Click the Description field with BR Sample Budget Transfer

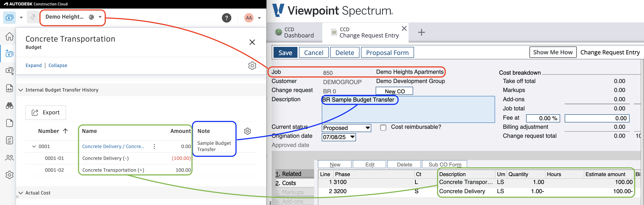click(x=408, y=109)
